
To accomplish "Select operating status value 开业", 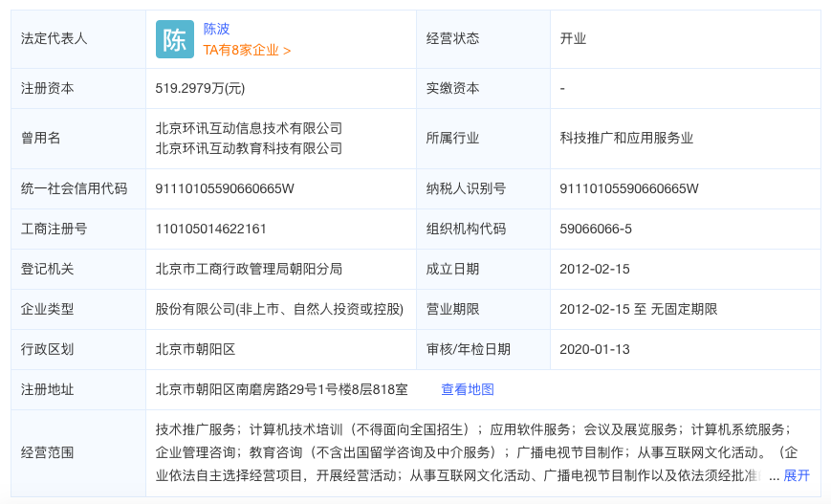I will pyautogui.click(x=573, y=38).
